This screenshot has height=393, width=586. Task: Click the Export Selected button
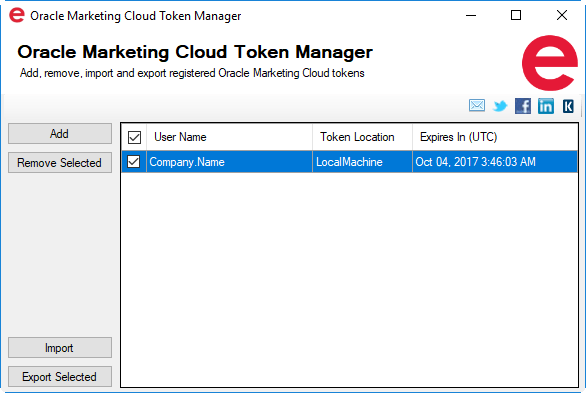click(60, 377)
